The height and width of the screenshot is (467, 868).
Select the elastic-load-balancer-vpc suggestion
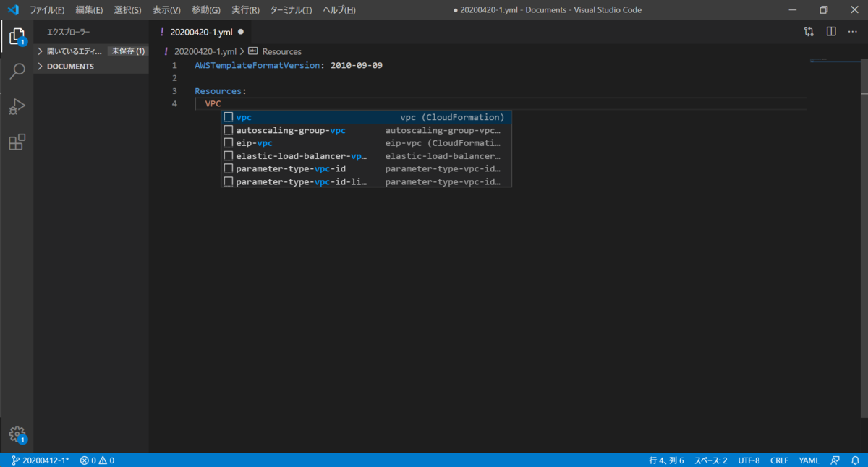366,156
